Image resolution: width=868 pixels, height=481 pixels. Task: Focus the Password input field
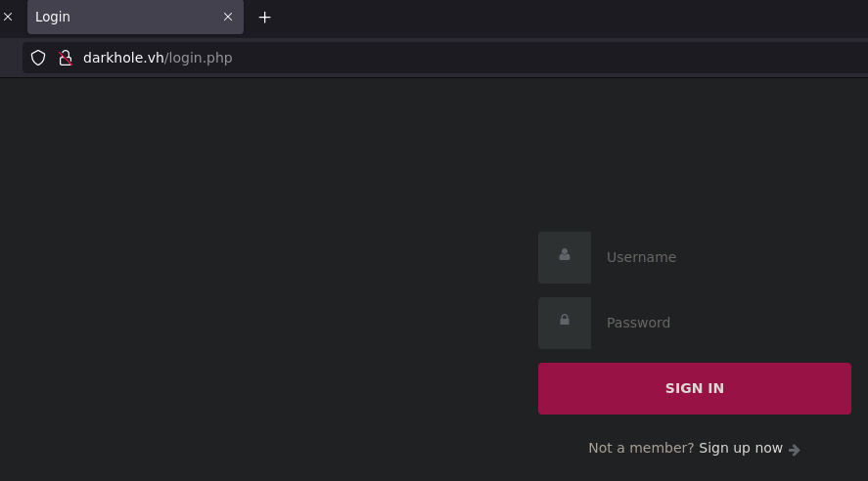pyautogui.click(x=724, y=323)
